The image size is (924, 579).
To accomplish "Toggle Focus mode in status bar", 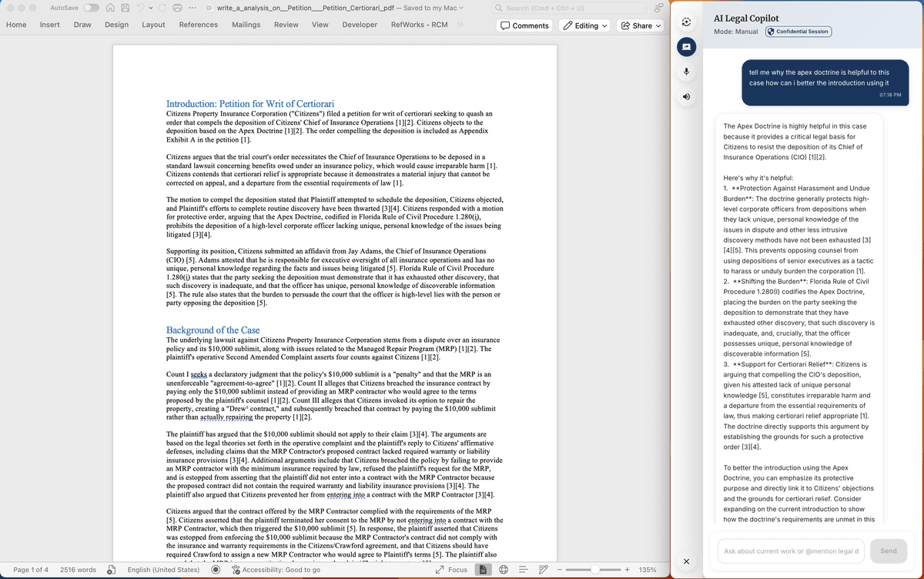I will pos(451,570).
